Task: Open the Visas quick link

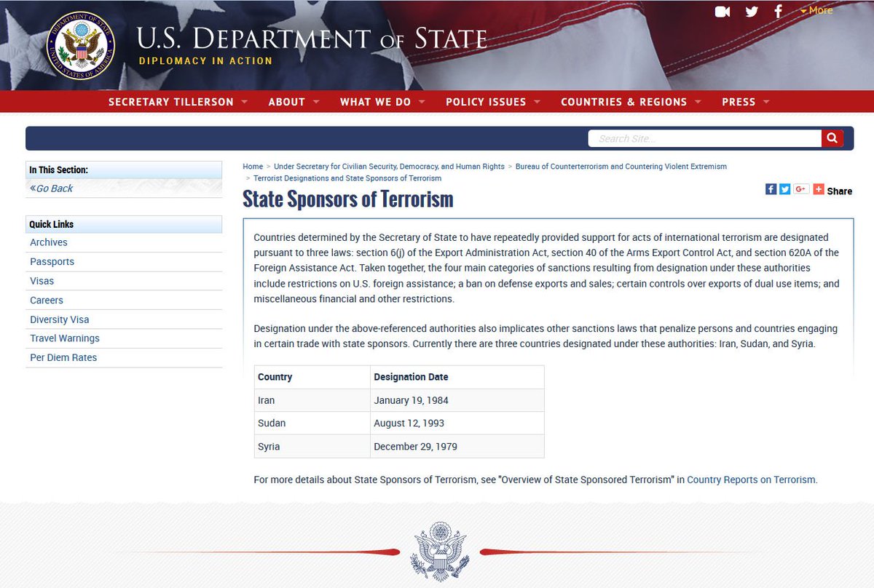Action: 42,281
